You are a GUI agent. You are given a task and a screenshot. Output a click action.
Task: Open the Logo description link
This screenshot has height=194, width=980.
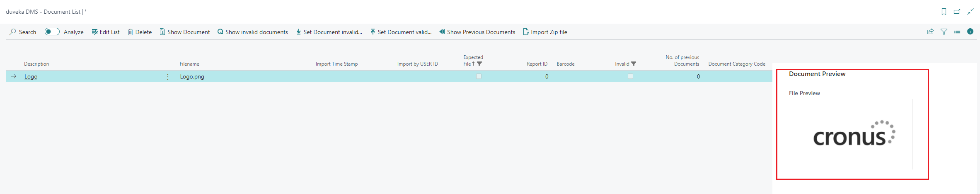(x=31, y=76)
